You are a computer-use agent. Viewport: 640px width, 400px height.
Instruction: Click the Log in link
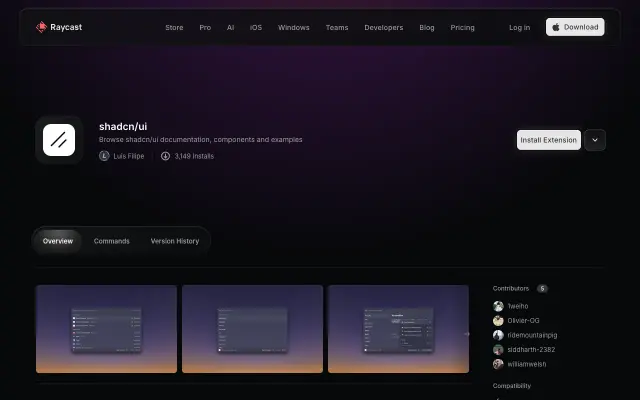(x=520, y=28)
